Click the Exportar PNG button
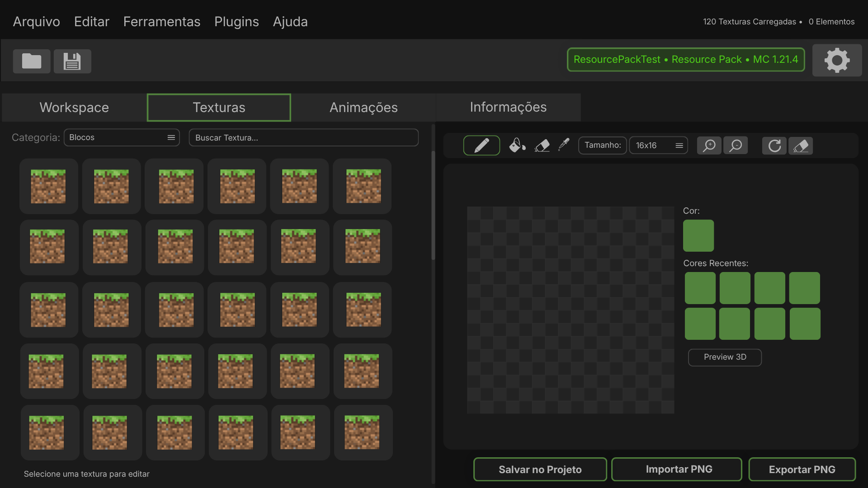Screen dimensions: 868x488 [801, 469]
